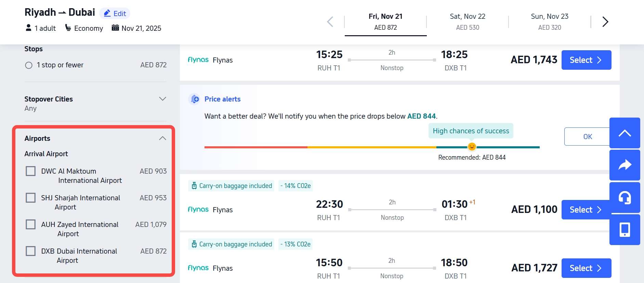Click the Price alerts bell icon
This screenshot has height=283, width=644.
point(195,99)
